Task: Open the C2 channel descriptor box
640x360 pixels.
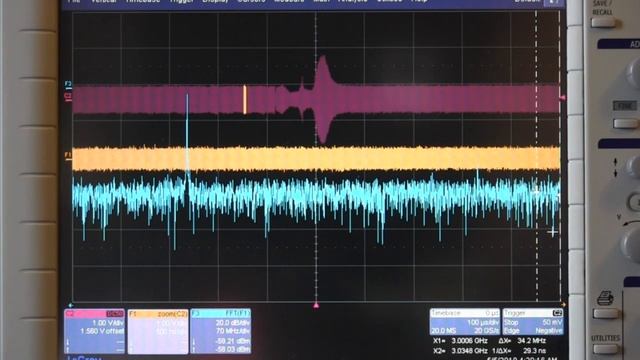Action: pos(95,331)
